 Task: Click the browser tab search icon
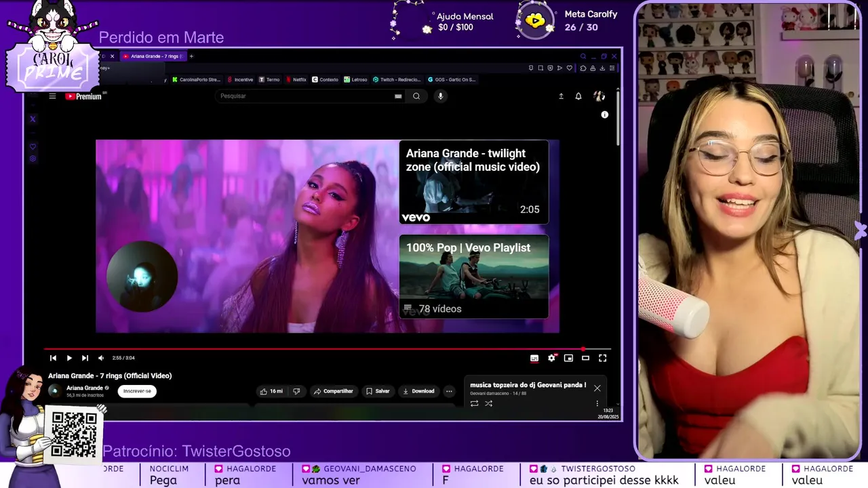pos(583,56)
